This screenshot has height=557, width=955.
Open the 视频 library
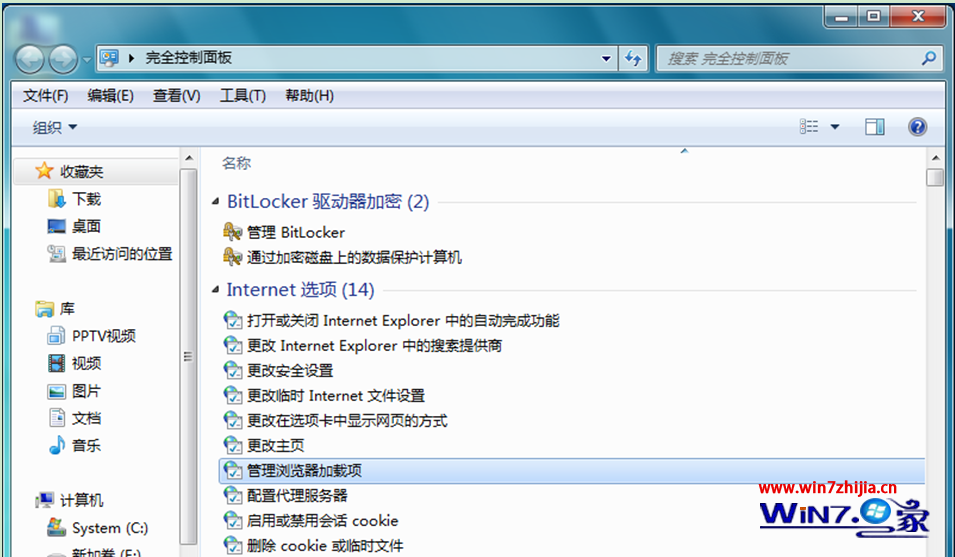tap(86, 363)
